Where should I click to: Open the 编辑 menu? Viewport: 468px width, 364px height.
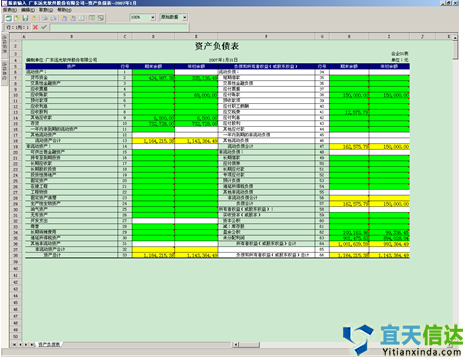pos(28,10)
